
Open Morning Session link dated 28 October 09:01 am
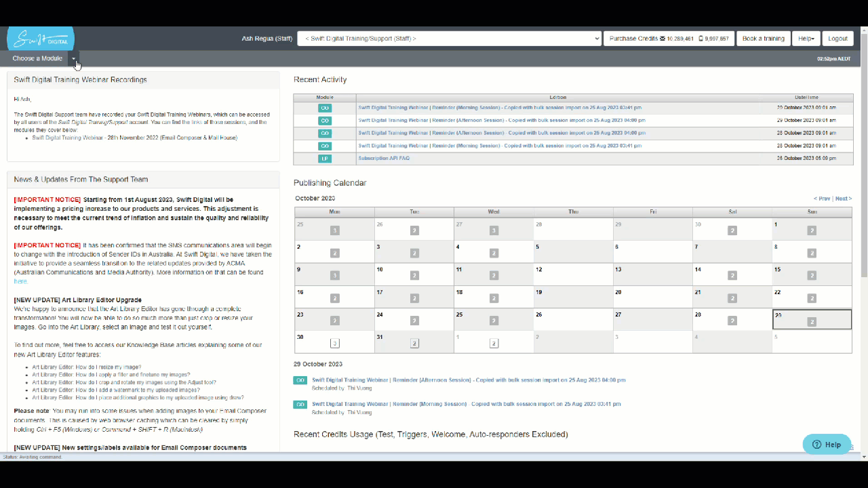click(x=500, y=146)
